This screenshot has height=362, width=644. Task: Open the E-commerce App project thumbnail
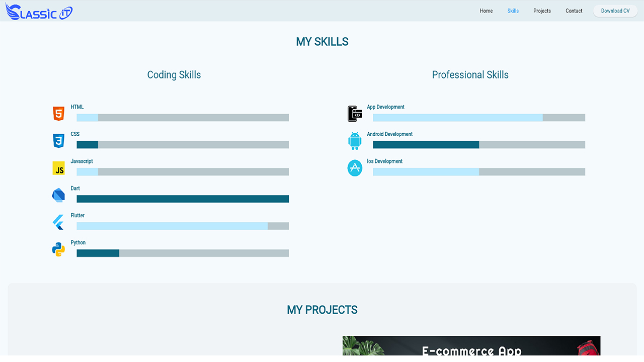471,346
